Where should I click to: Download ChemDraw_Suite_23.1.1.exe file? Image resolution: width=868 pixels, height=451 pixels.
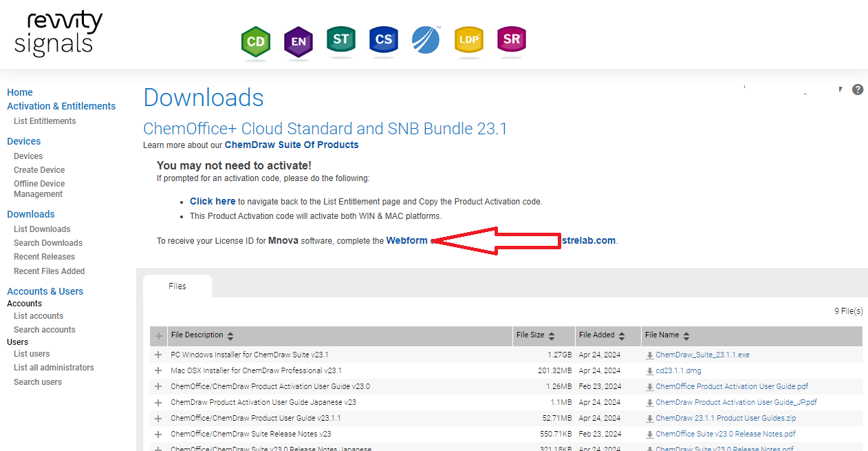tap(702, 355)
